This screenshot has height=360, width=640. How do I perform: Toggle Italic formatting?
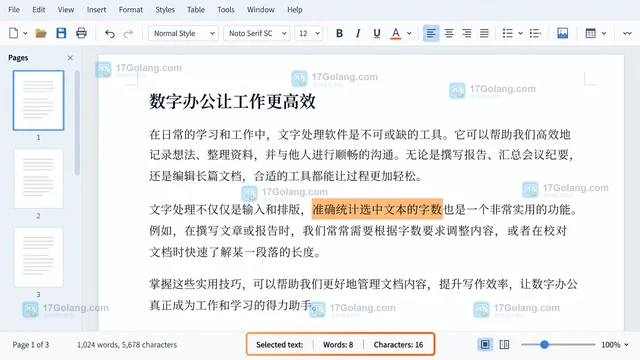[358, 33]
